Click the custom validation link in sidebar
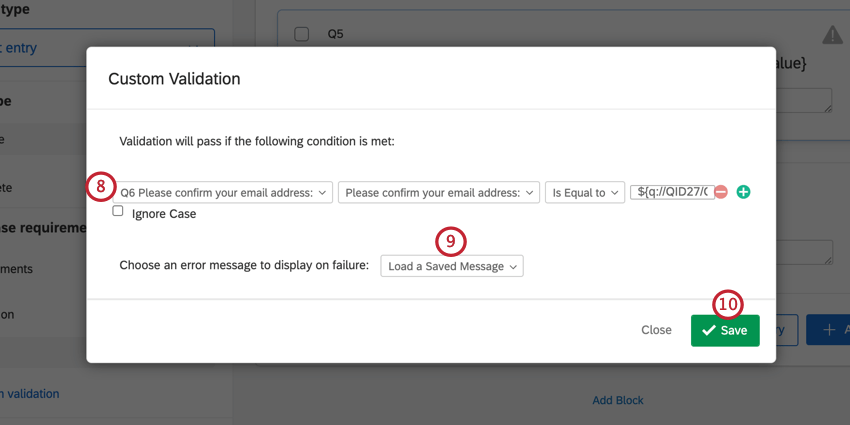 30,394
